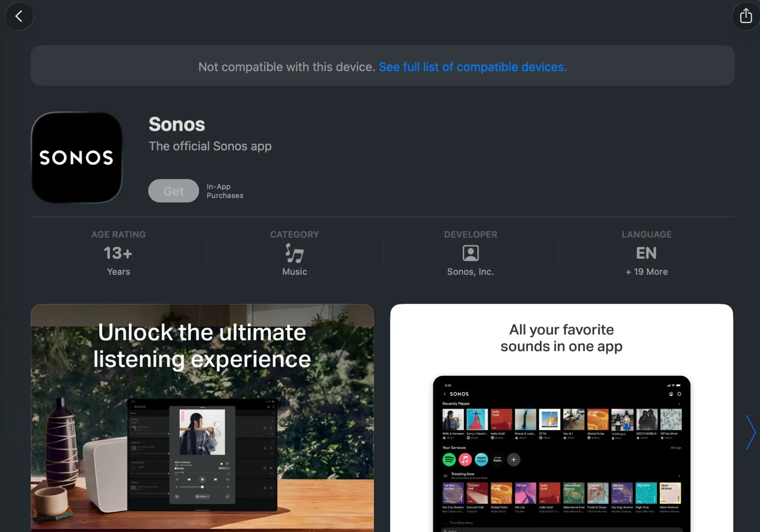
Task: Click the EN language indicator
Action: click(x=646, y=253)
